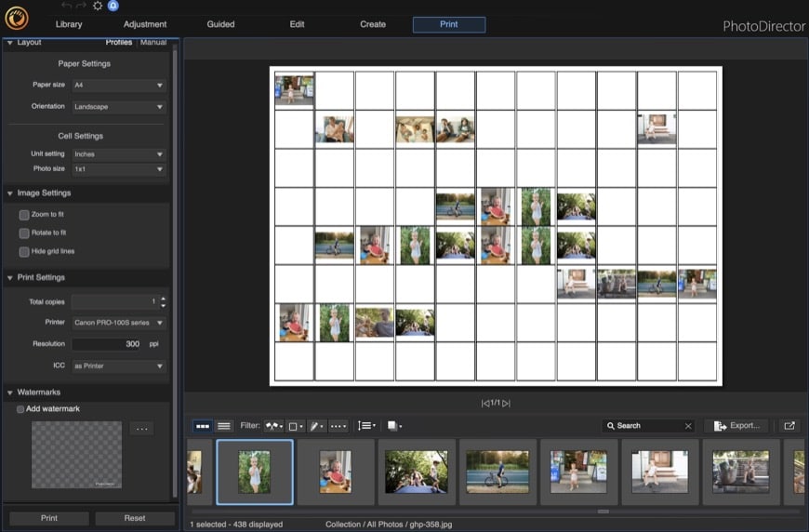The height and width of the screenshot is (532, 809).
Task: Click the Reset button
Action: 135,518
